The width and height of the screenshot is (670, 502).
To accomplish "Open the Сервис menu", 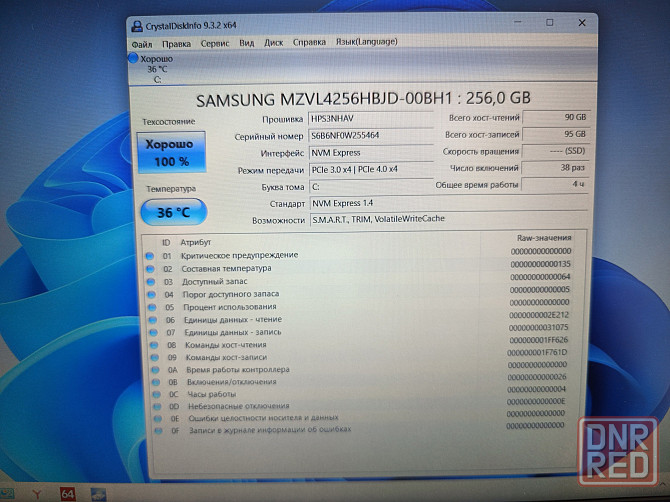I will point(215,44).
